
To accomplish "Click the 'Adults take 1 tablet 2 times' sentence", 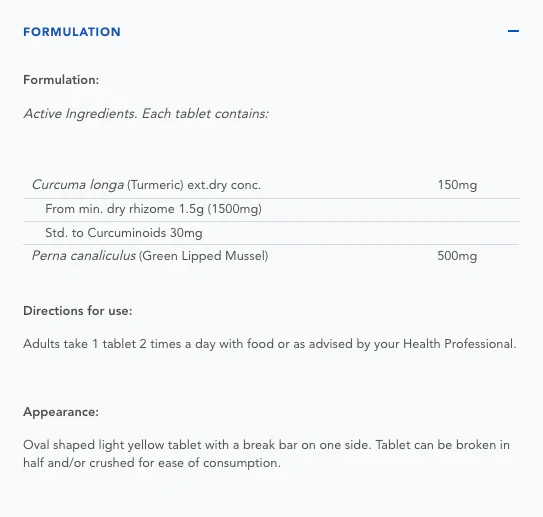I will point(270,344).
